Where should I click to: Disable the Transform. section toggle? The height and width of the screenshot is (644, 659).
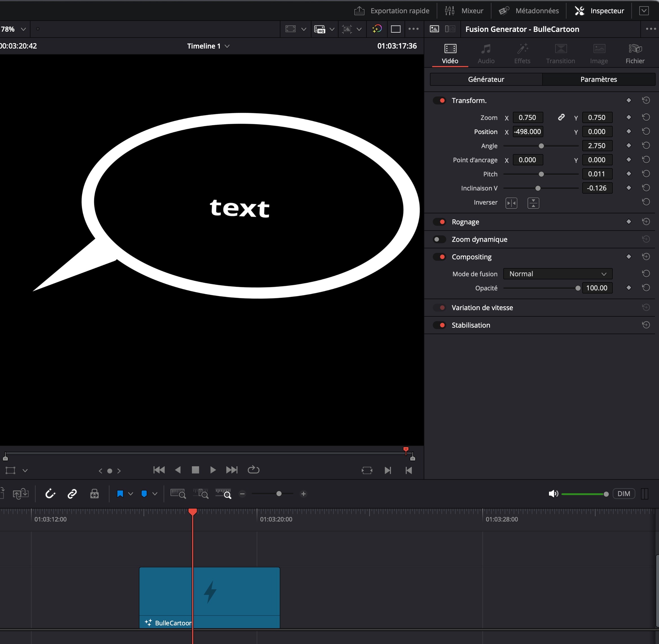pos(440,100)
